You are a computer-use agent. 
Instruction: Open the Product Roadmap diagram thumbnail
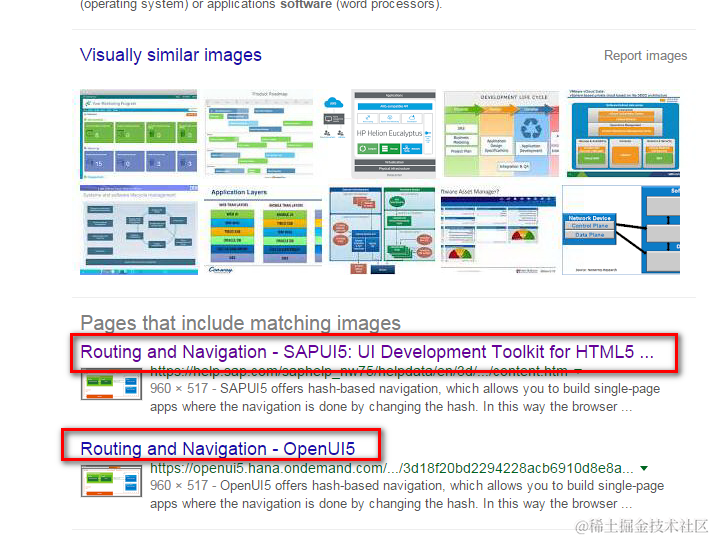pos(260,134)
